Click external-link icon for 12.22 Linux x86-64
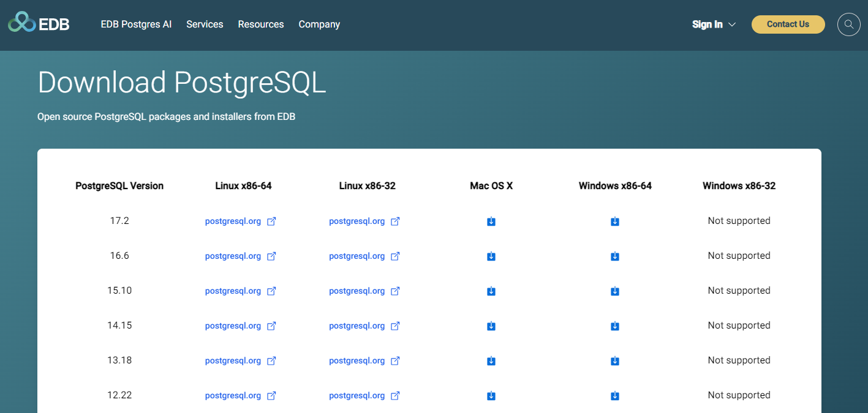 click(271, 396)
